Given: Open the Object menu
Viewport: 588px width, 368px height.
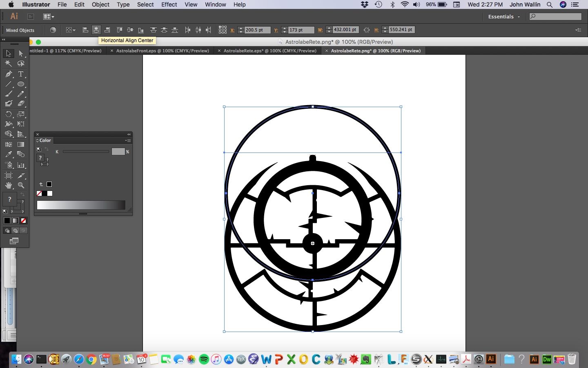Looking at the screenshot, I should click(100, 4).
